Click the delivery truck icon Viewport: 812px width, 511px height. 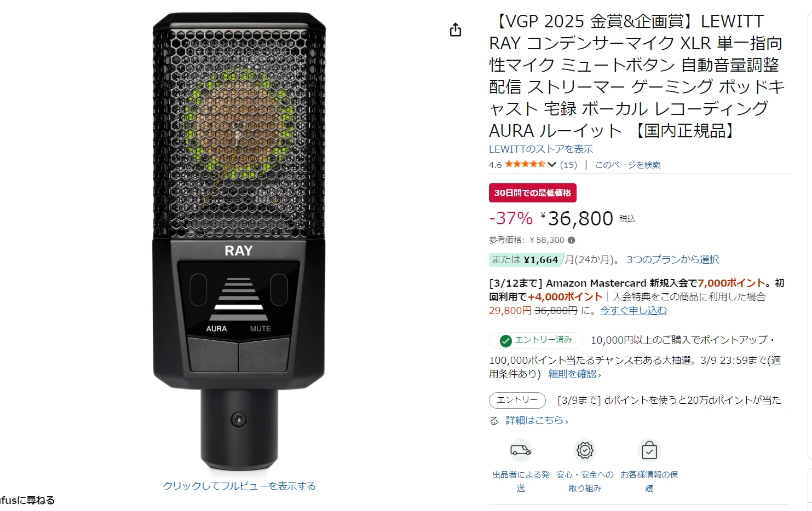521,450
